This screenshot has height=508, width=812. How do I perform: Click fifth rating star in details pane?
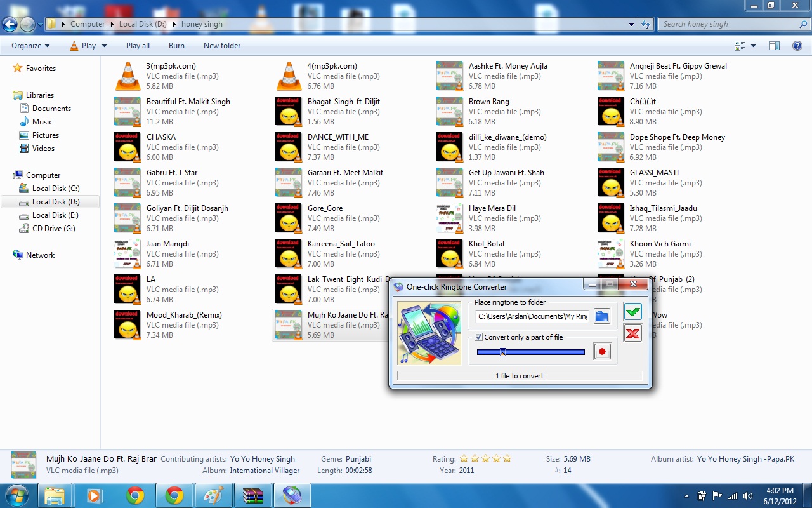coord(507,458)
